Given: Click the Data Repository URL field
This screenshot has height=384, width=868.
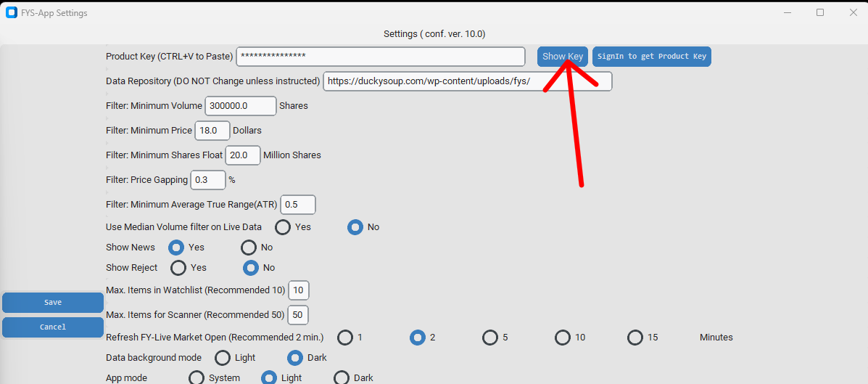Looking at the screenshot, I should 467,81.
